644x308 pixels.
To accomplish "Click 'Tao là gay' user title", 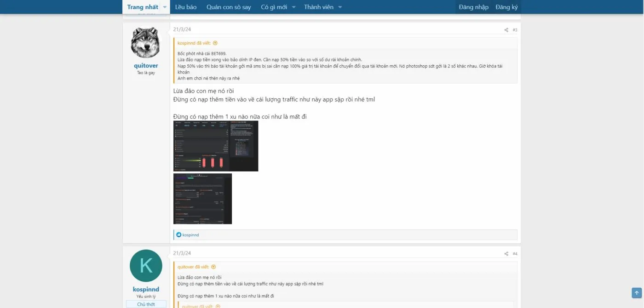I will [x=146, y=73].
